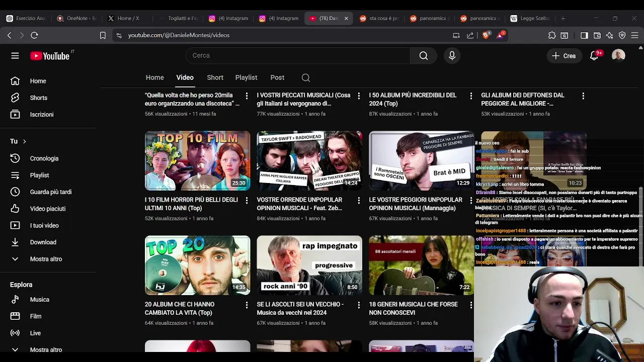The width and height of the screenshot is (644, 362).
Task: Switch to channel Short tab
Action: point(215,77)
